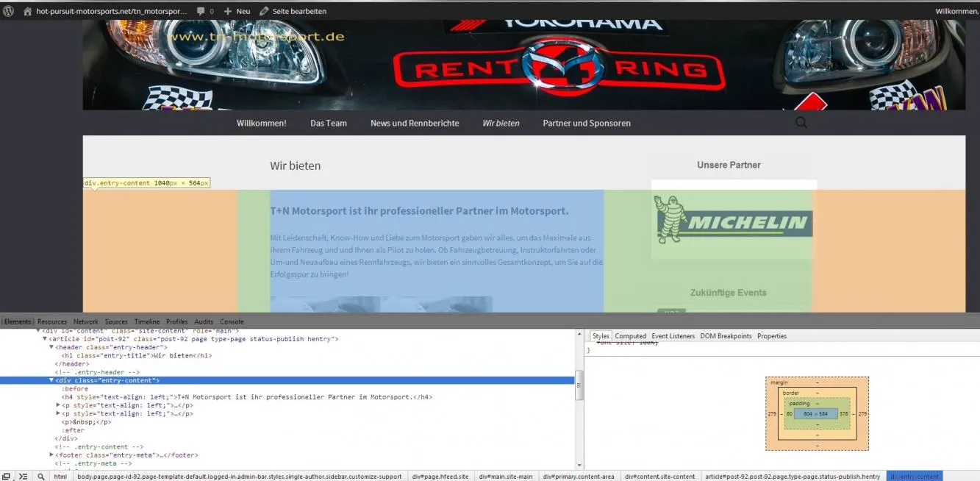Click the border label in box model
Screen dimensions: 980x481
[790, 393]
